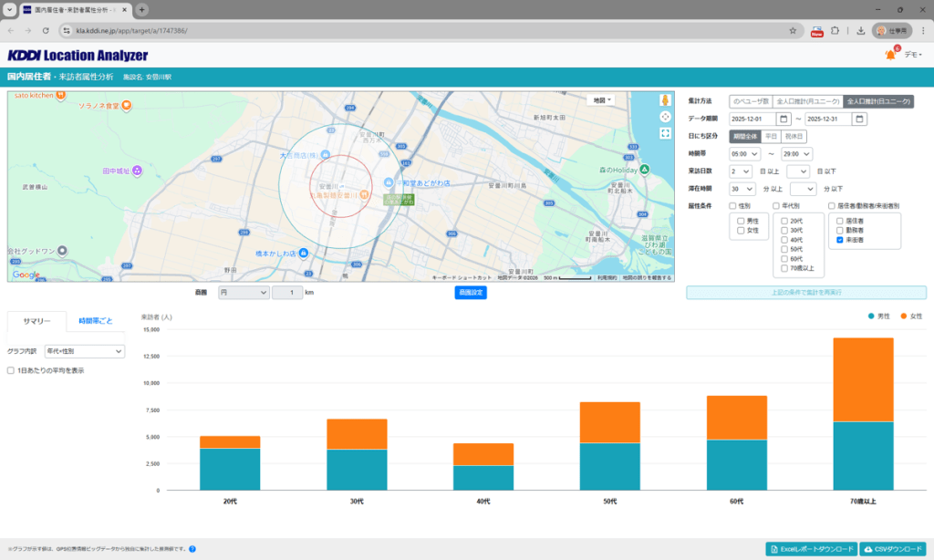Expand the 商圏 円 shape dropdown
Image resolution: width=934 pixels, height=560 pixels.
244,293
